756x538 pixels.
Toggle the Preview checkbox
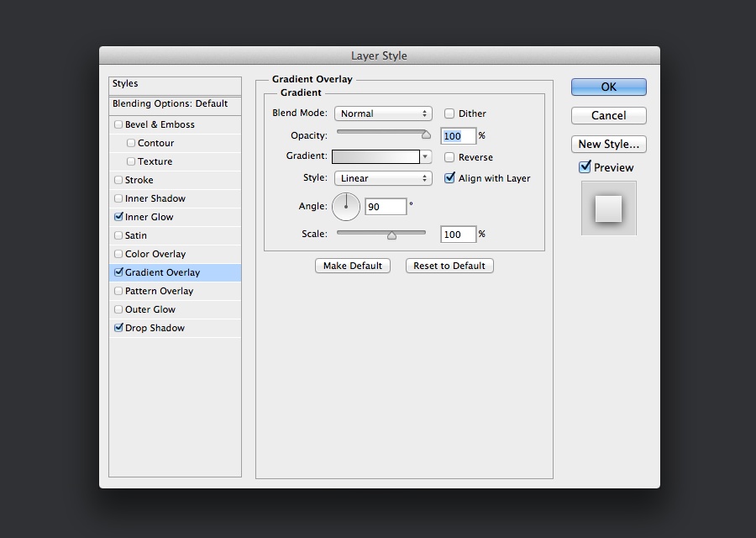pyautogui.click(x=585, y=167)
